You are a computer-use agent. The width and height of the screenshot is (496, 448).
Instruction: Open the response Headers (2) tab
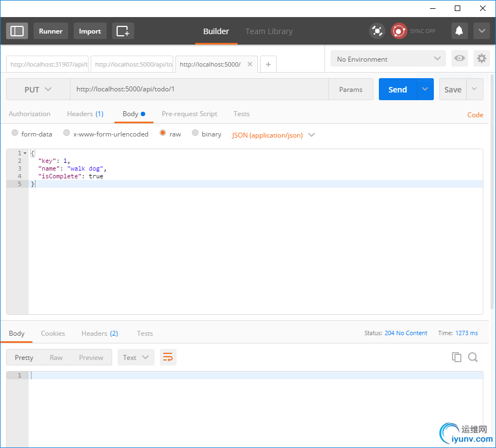coord(100,334)
